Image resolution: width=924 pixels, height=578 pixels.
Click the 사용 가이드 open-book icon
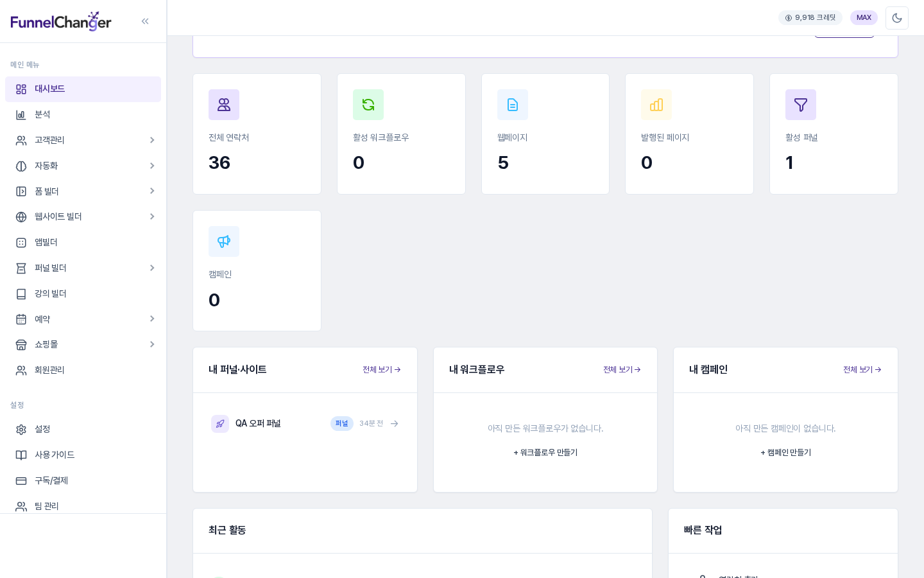click(21, 455)
